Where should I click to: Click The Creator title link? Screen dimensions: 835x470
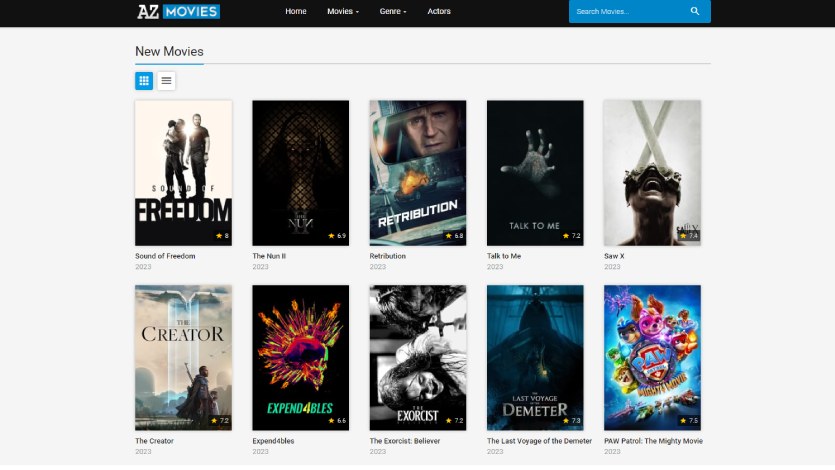(154, 441)
